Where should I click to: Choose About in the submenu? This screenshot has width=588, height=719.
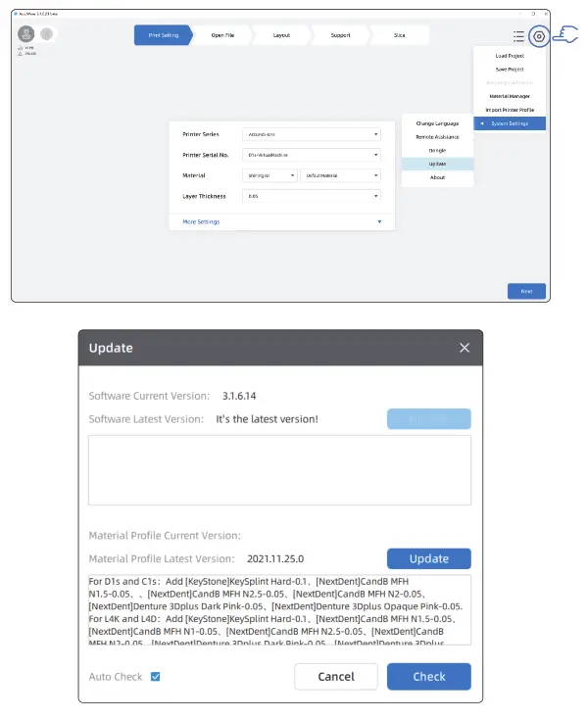point(437,177)
